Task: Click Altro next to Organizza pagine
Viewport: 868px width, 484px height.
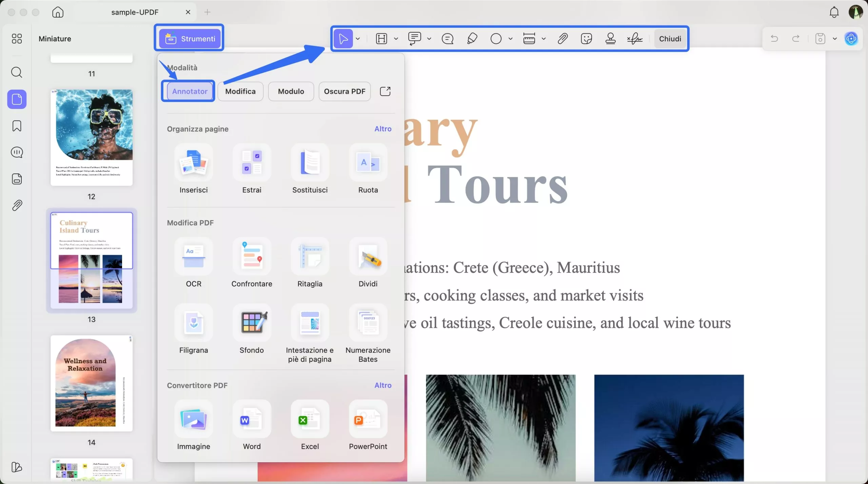Action: (x=383, y=129)
